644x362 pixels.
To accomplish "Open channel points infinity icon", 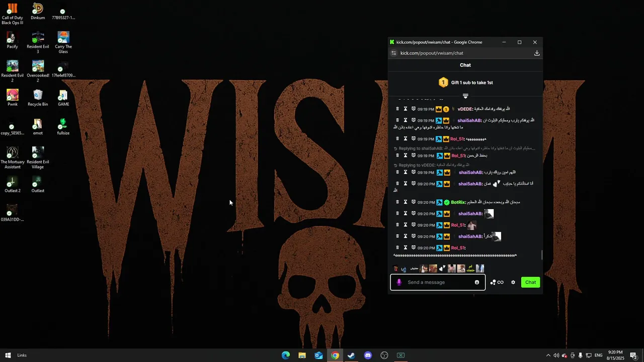I will coord(497,283).
